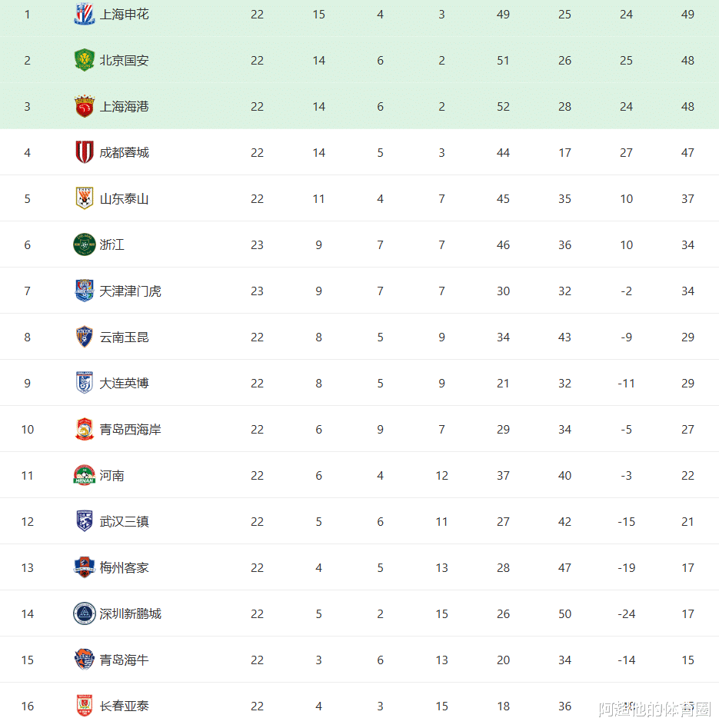
Task: Click the Shanghai Shenhua club logo
Action: pyautogui.click(x=84, y=15)
